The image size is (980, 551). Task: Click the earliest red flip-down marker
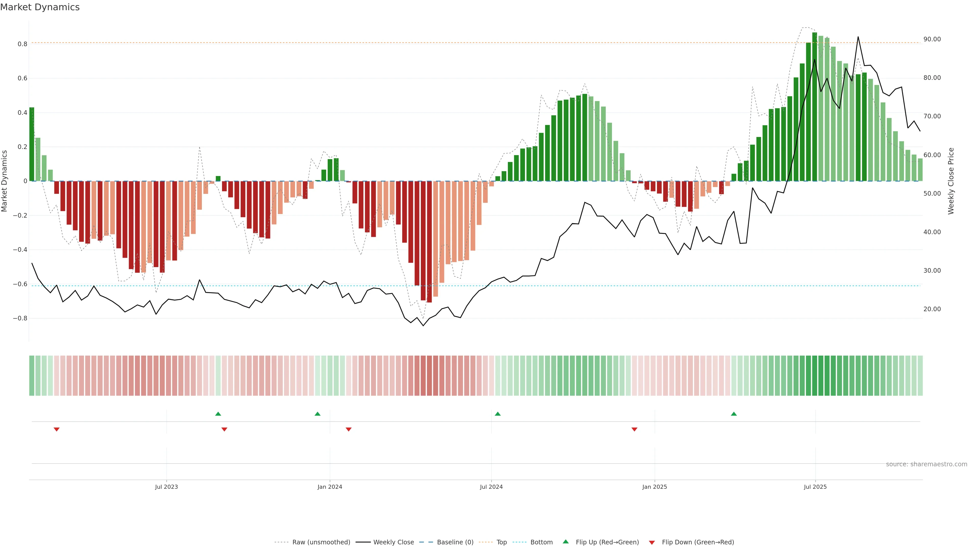[x=57, y=429]
